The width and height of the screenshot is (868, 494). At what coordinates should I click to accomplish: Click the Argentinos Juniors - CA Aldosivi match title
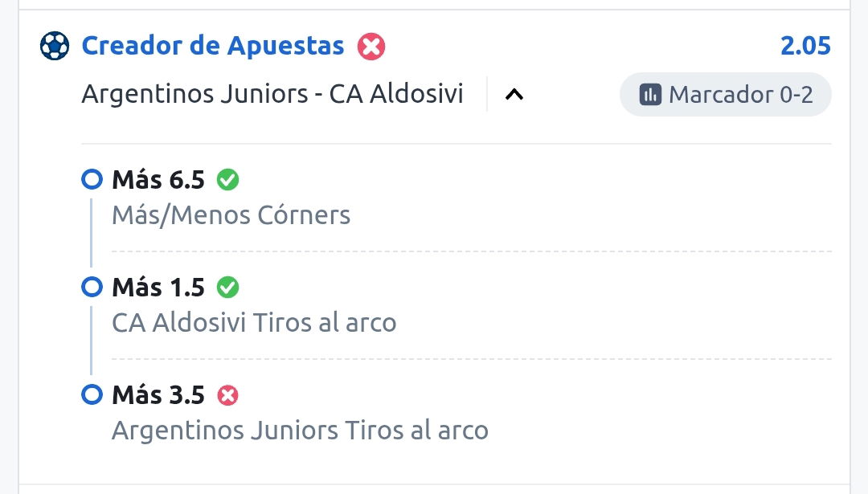tap(272, 94)
